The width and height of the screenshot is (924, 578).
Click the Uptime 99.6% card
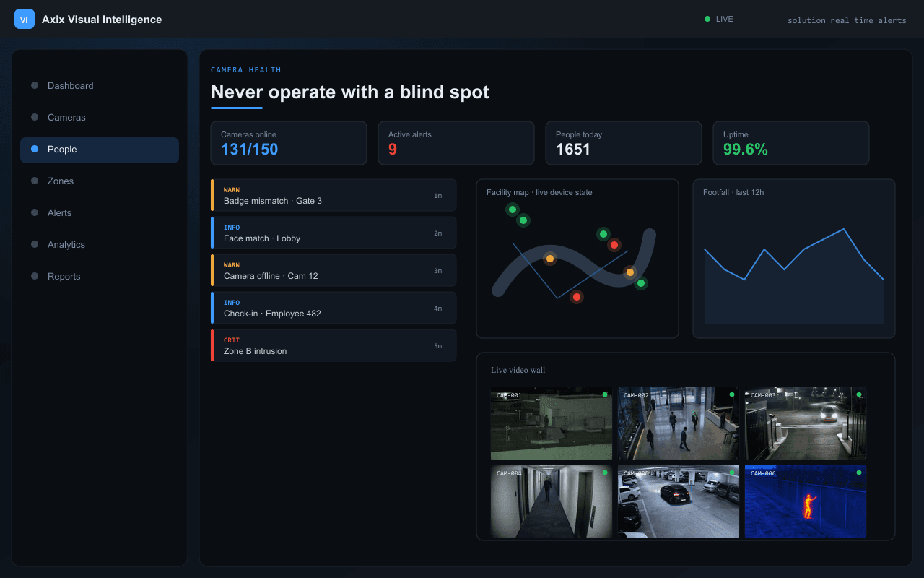click(791, 143)
